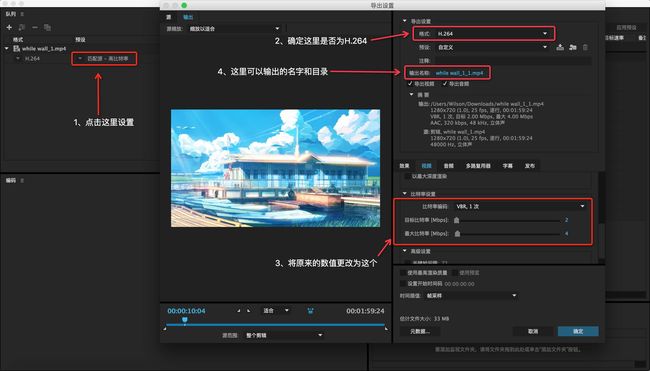Screen dimensions: 650x371
Task: Click the aspect ratio correction icon under preview
Action: pos(310,310)
